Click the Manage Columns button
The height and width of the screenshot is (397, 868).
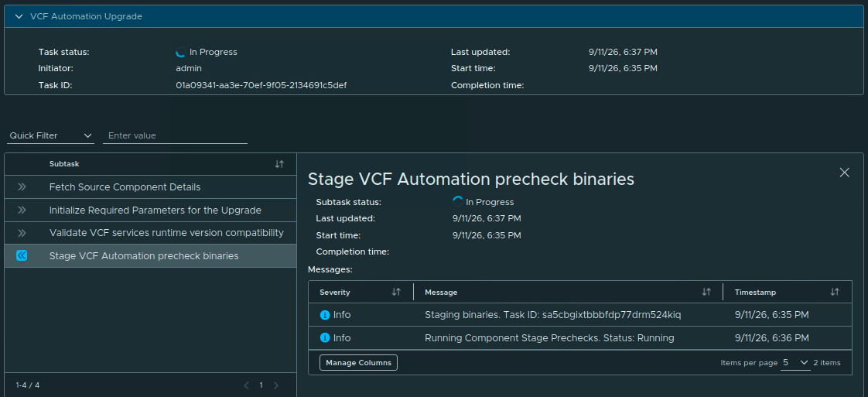click(x=359, y=363)
